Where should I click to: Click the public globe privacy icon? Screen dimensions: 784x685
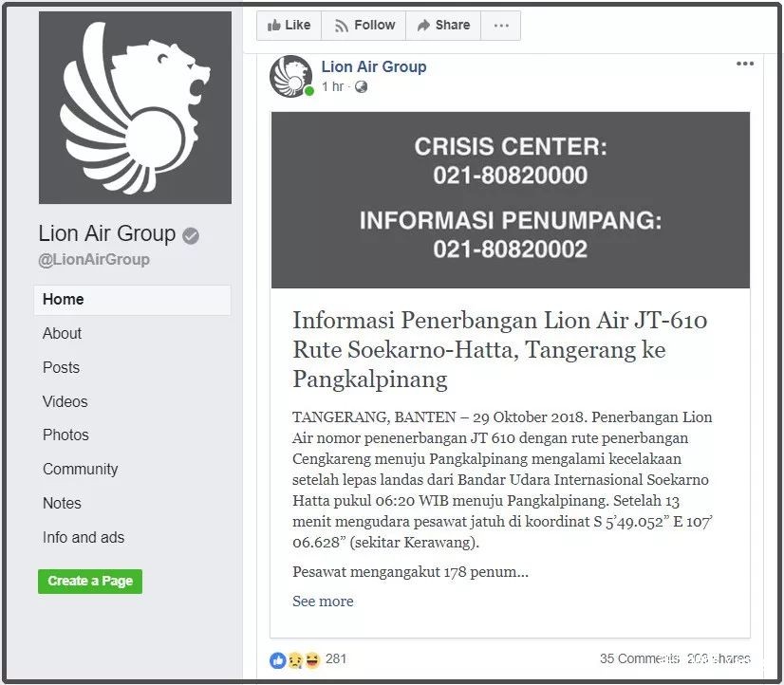(x=361, y=87)
